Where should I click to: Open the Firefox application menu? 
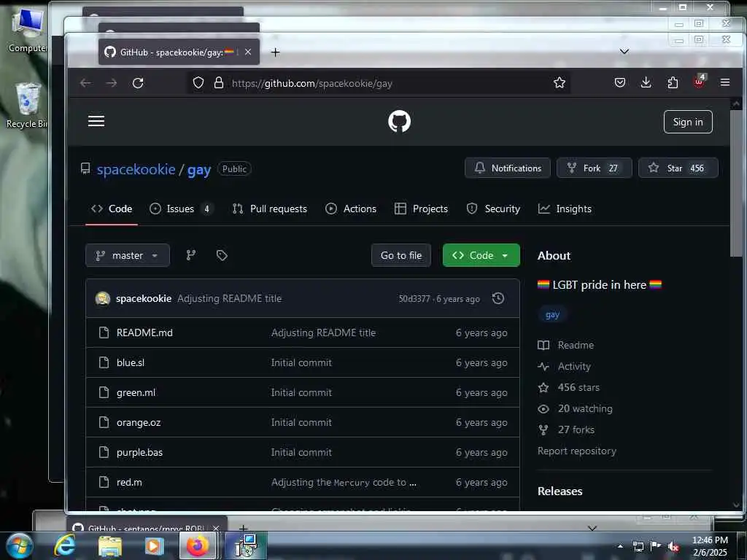pos(725,83)
